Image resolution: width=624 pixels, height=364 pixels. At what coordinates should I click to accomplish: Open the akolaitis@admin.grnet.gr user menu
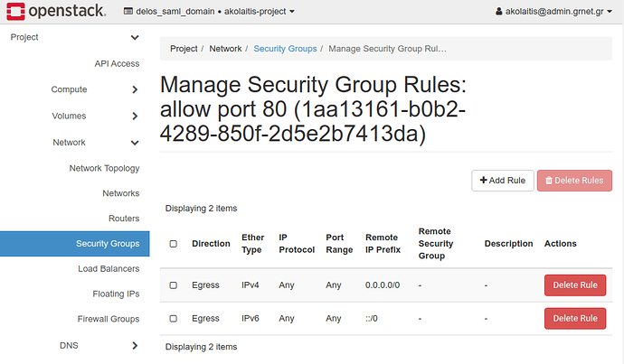coord(553,12)
